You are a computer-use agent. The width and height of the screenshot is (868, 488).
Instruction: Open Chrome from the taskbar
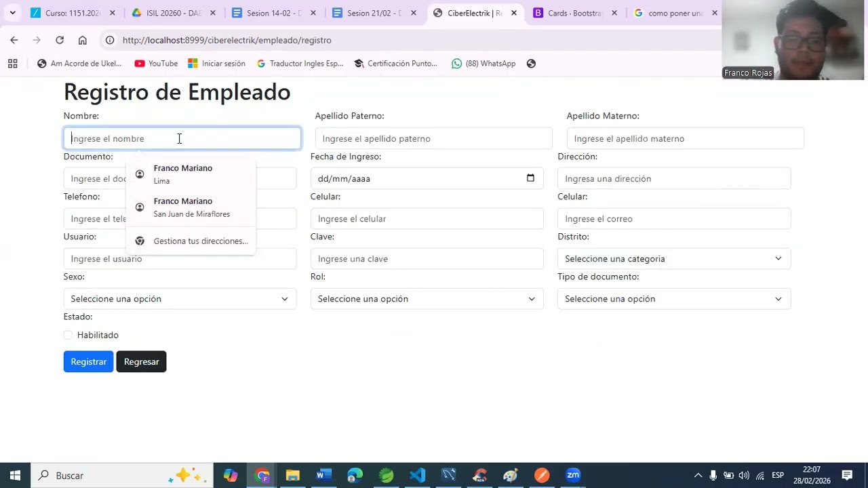click(x=262, y=475)
